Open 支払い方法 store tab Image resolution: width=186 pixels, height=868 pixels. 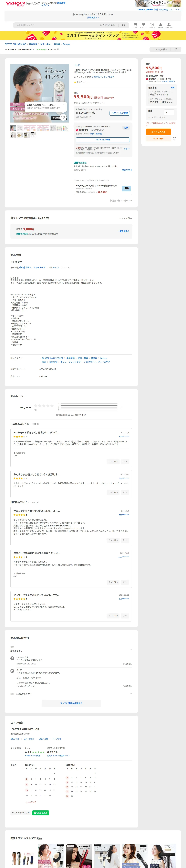15,739
